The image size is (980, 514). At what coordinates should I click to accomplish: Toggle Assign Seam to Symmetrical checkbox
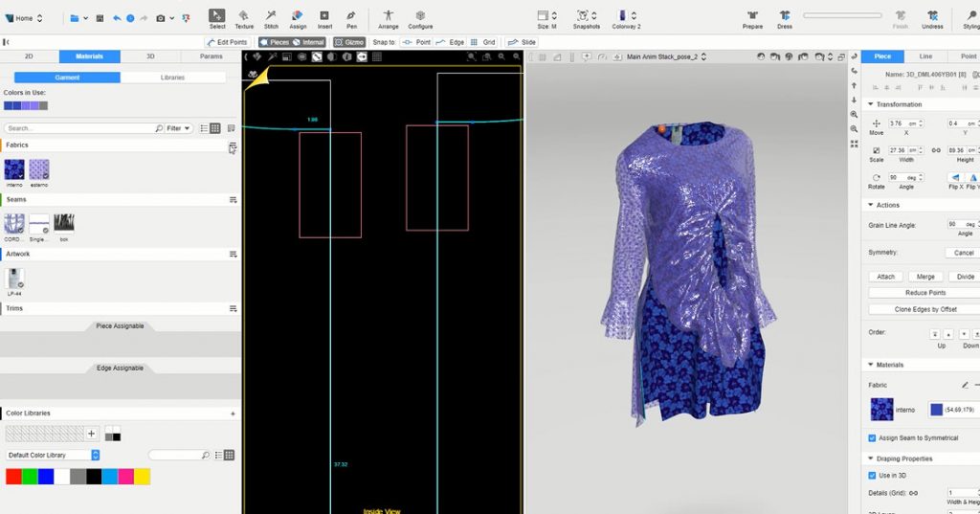[872, 437]
